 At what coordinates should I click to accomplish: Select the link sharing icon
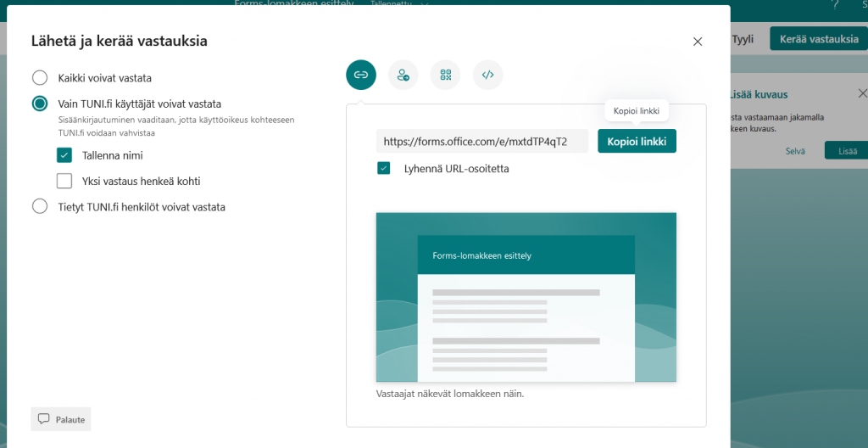click(x=361, y=75)
